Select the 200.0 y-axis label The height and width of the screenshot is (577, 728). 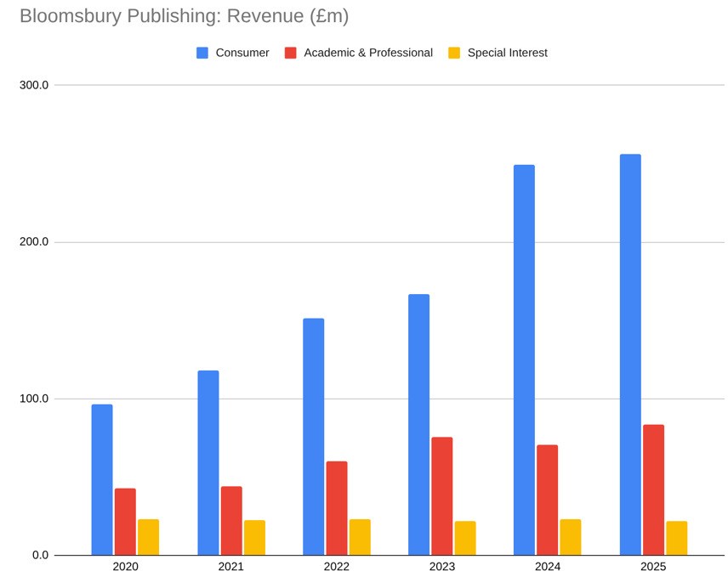34,242
